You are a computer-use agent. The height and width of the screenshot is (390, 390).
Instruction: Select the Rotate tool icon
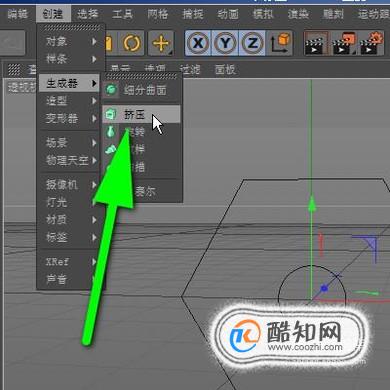click(131, 43)
